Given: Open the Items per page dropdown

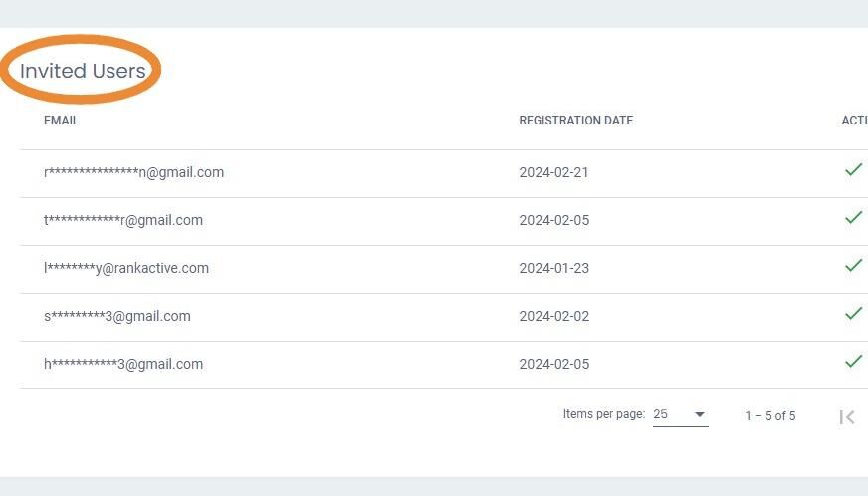Looking at the screenshot, I should (680, 414).
